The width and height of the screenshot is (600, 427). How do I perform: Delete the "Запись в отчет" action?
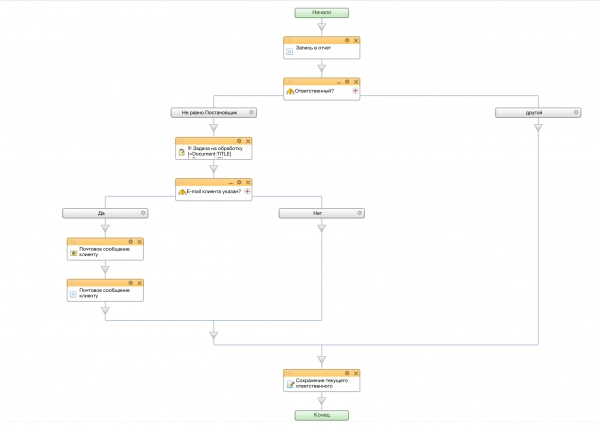pos(355,40)
